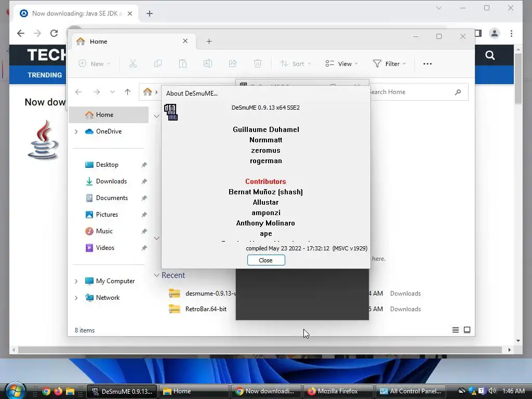Image resolution: width=532 pixels, height=399 pixels.
Task: Select My Computer in navigation pane
Action: pyautogui.click(x=115, y=281)
